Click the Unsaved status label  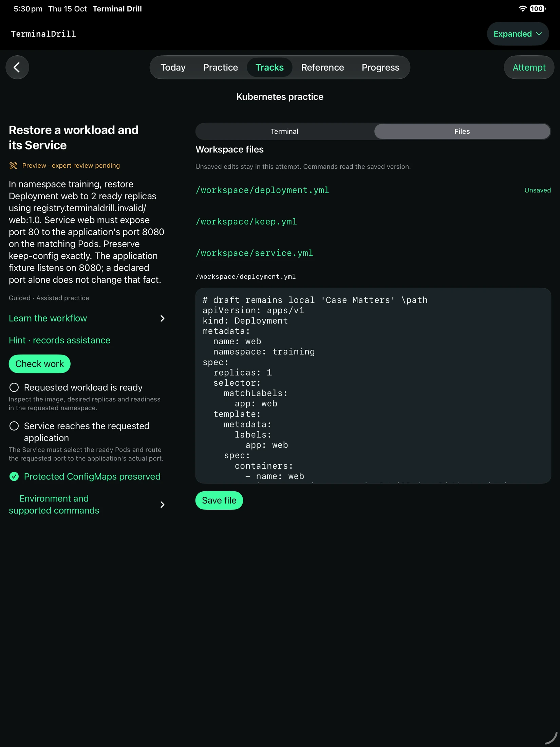pyautogui.click(x=537, y=190)
